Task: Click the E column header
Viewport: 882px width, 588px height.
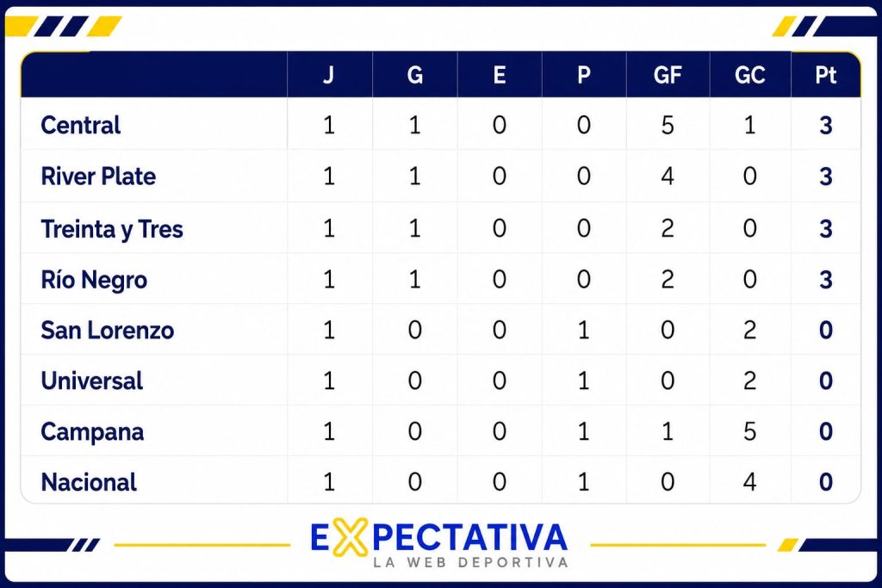Action: (x=499, y=75)
